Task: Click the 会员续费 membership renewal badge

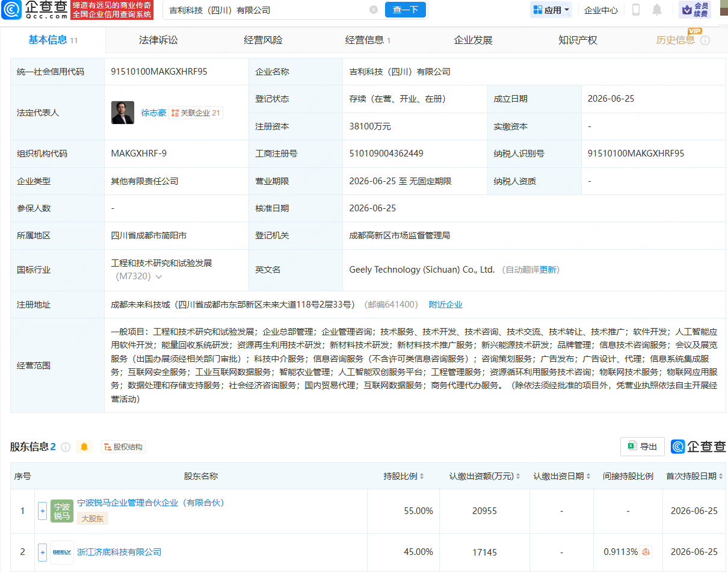Action: pos(695,10)
